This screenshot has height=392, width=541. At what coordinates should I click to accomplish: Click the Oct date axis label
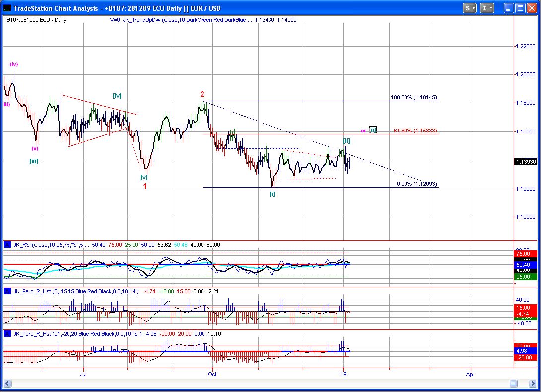(x=212, y=374)
